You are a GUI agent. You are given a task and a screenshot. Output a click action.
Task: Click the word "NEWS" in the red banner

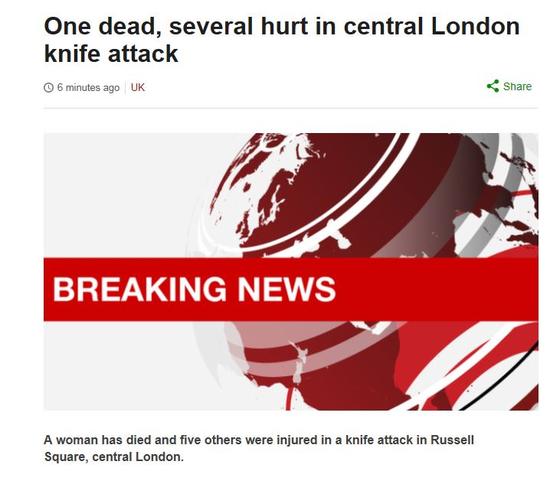[x=287, y=289]
